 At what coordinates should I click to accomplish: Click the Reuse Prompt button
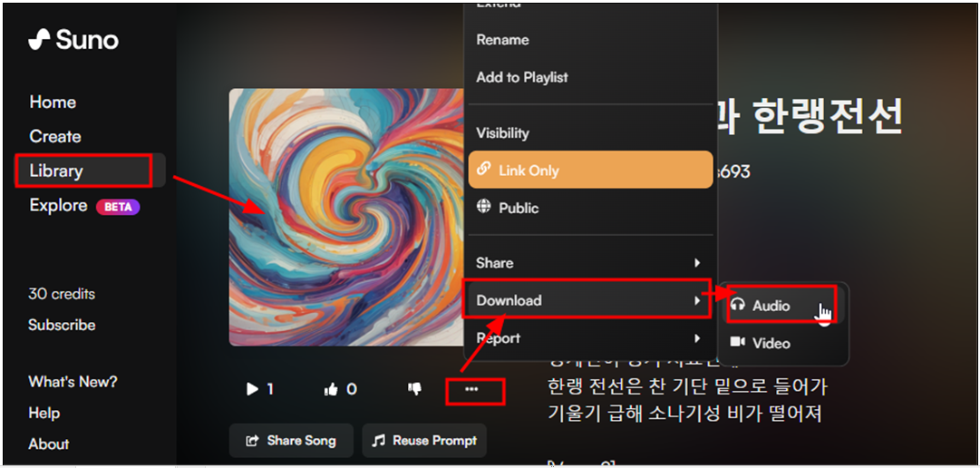point(424,441)
